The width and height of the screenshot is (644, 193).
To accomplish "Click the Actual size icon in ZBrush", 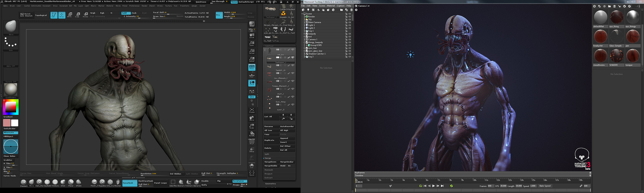I will coord(252,51).
